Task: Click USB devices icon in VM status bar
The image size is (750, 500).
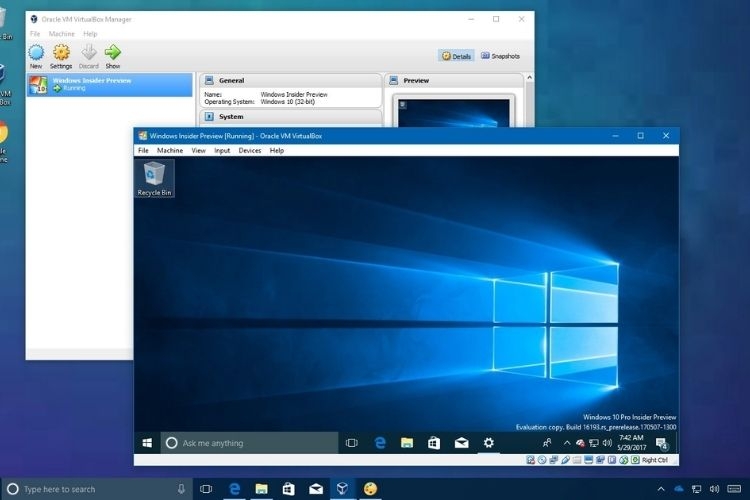Action: point(565,460)
